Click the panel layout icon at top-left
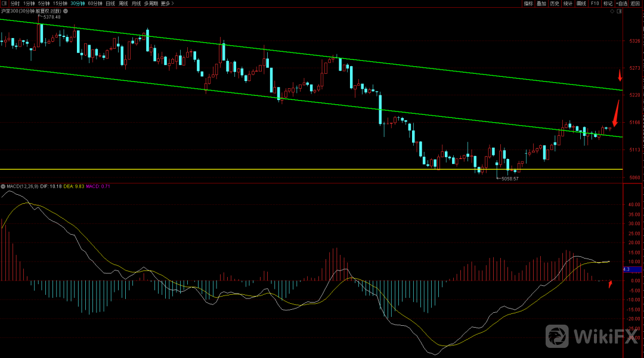Viewport: 644px width, 358px height. [4, 4]
